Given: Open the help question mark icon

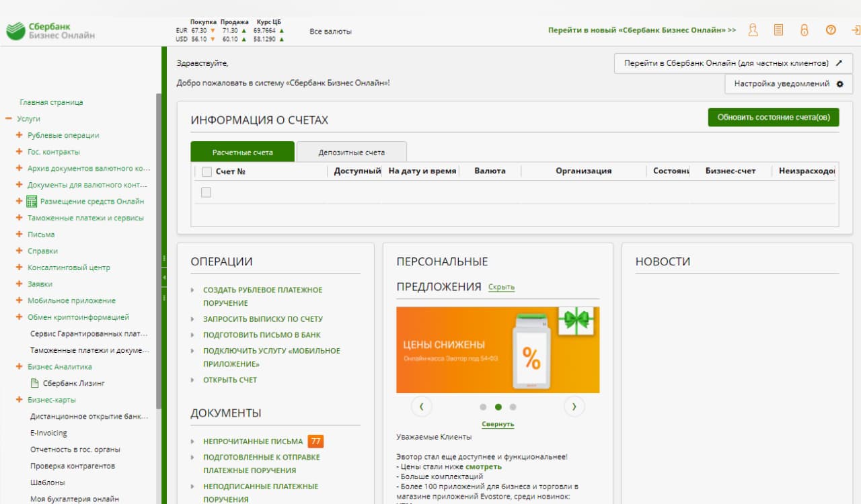Looking at the screenshot, I should click(831, 30).
